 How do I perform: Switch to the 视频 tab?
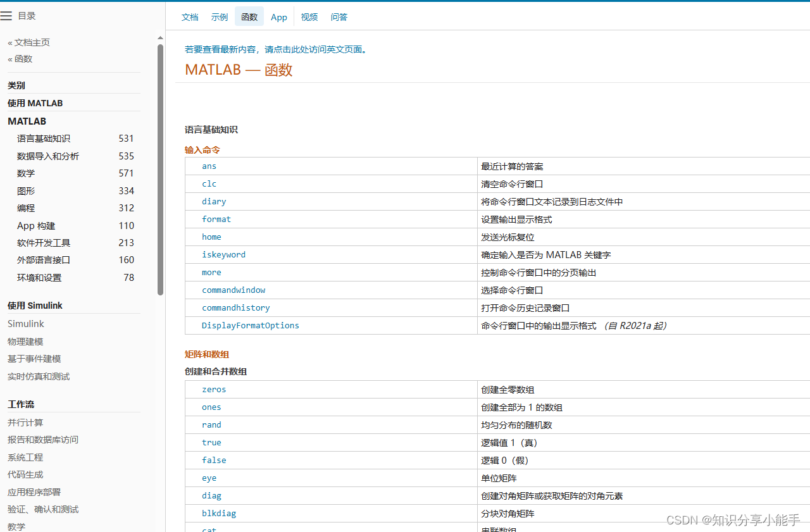309,17
